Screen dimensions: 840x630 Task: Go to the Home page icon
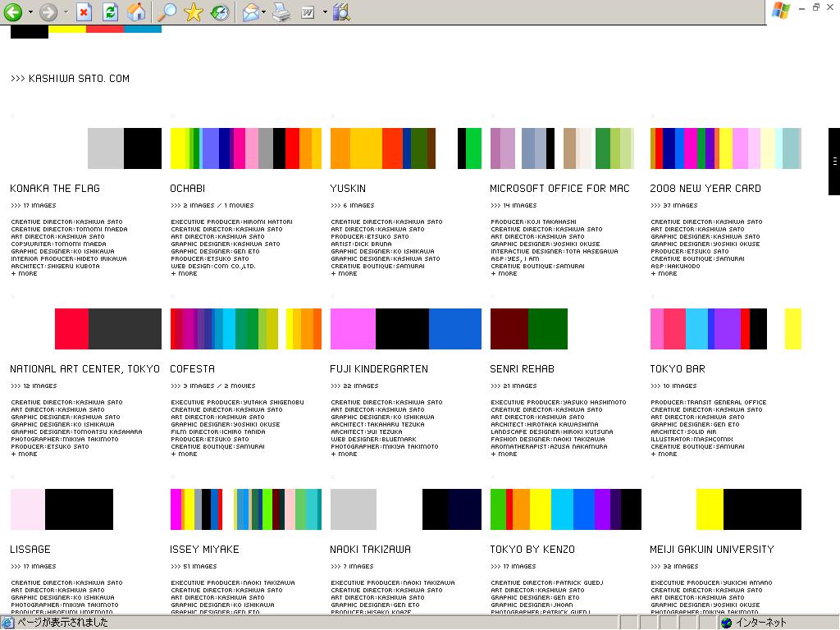click(x=136, y=11)
